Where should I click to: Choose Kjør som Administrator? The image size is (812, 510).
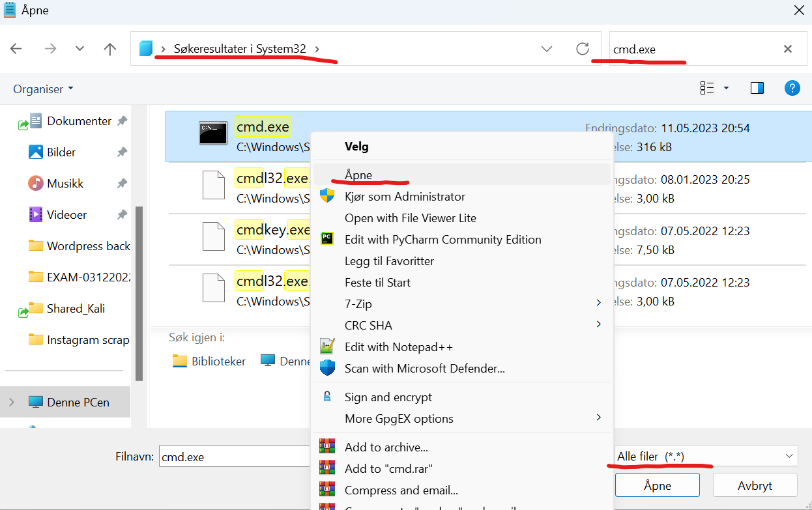tap(405, 197)
